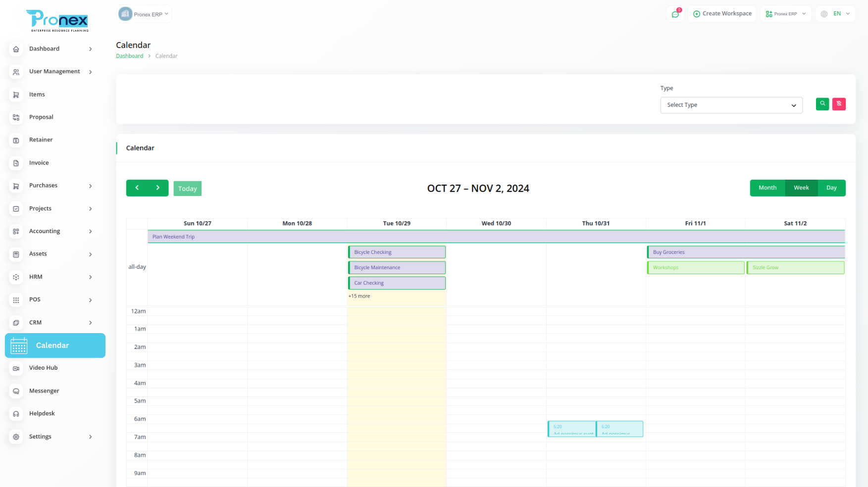The height and width of the screenshot is (487, 868).
Task: Open Dashboard sidebar home icon
Action: pos(16,49)
